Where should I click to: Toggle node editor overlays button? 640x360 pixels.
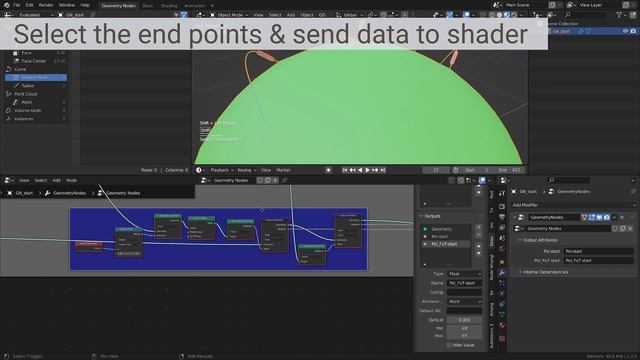point(482,180)
